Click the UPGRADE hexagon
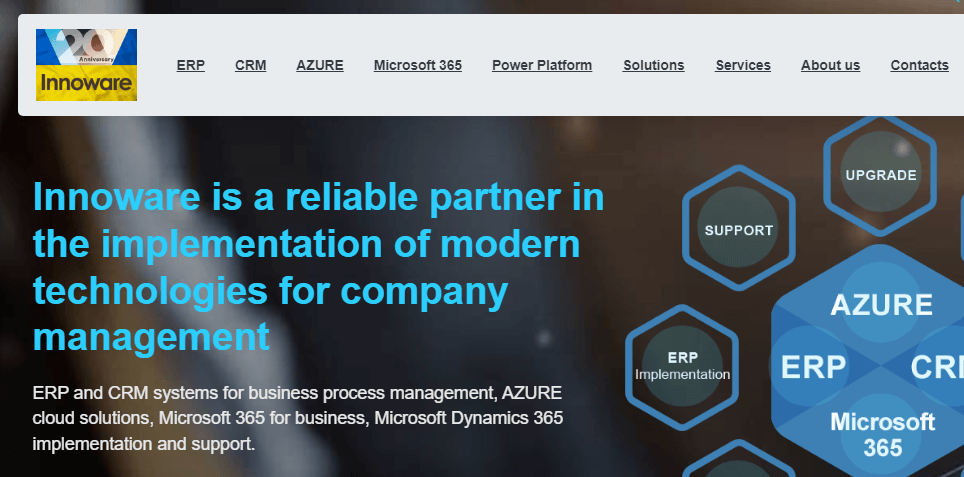This screenshot has width=964, height=477. coord(880,175)
